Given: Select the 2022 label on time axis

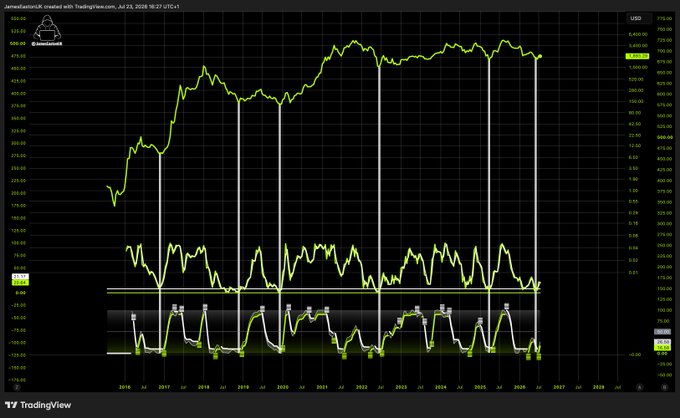Looking at the screenshot, I should click(361, 387).
